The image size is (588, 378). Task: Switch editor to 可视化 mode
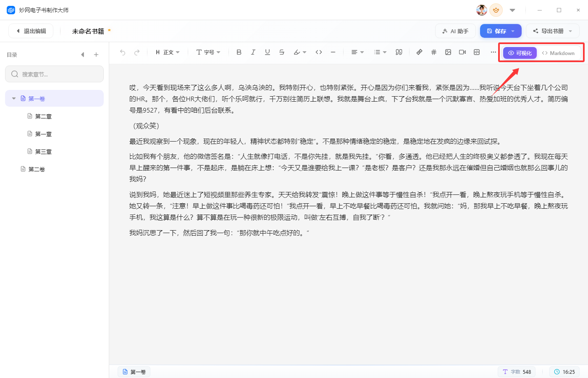pos(520,53)
